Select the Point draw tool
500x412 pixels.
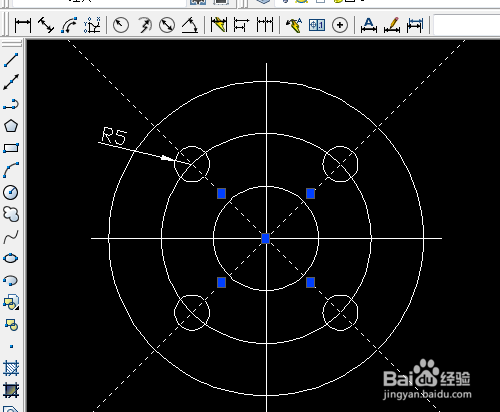[11, 347]
